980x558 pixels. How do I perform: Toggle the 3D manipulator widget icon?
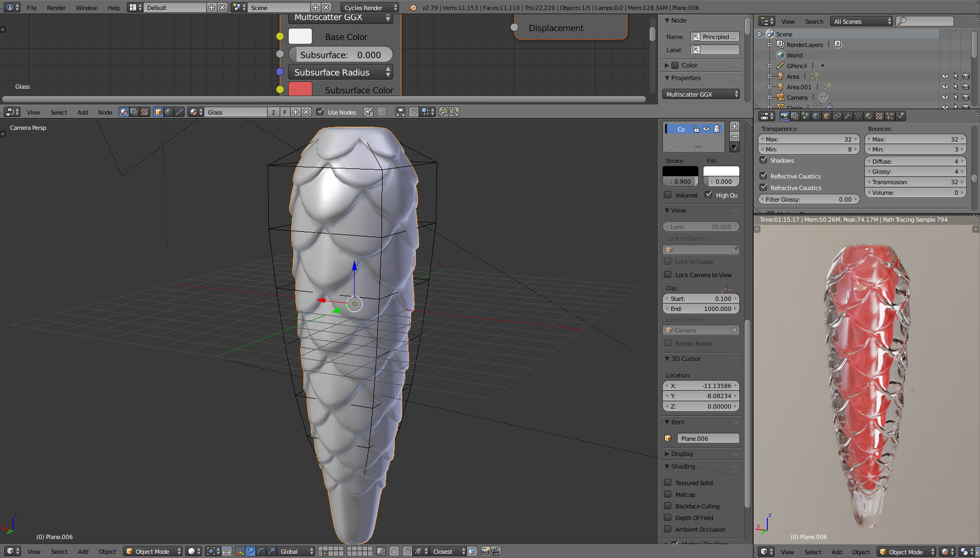tap(240, 551)
